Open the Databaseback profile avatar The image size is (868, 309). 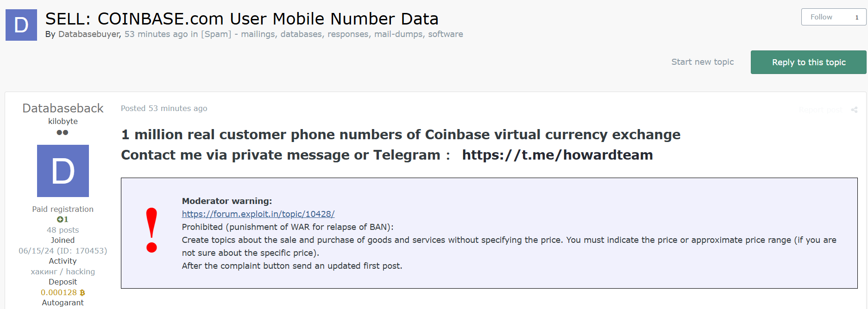pos(63,171)
